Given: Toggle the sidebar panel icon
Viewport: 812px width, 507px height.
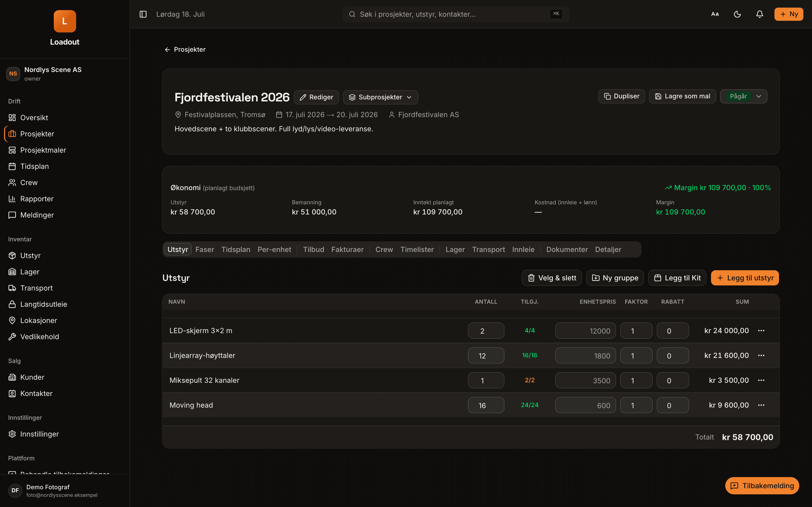Looking at the screenshot, I should pyautogui.click(x=143, y=14).
